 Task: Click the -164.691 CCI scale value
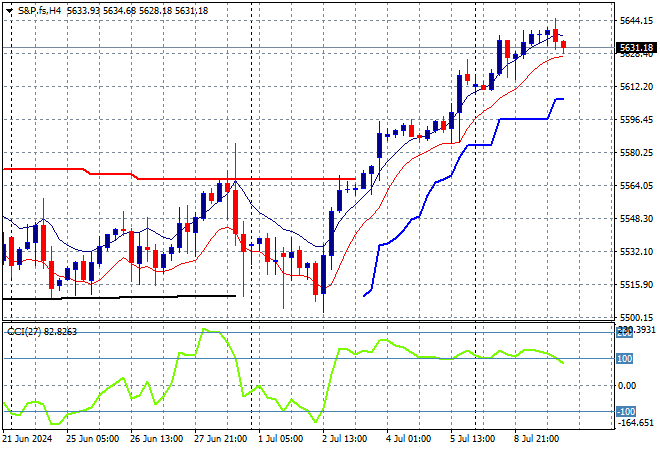tap(636, 423)
